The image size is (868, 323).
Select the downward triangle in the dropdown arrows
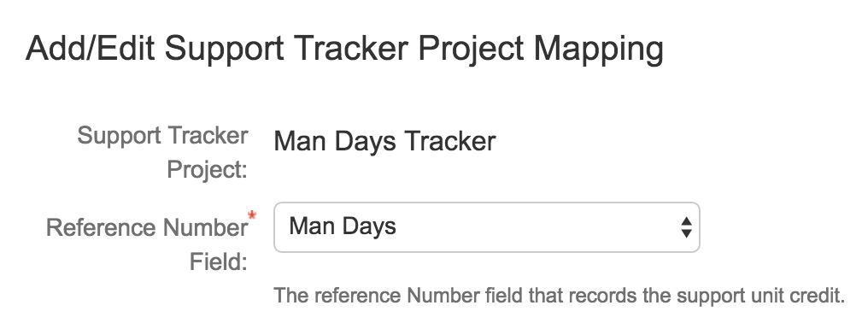(686, 234)
